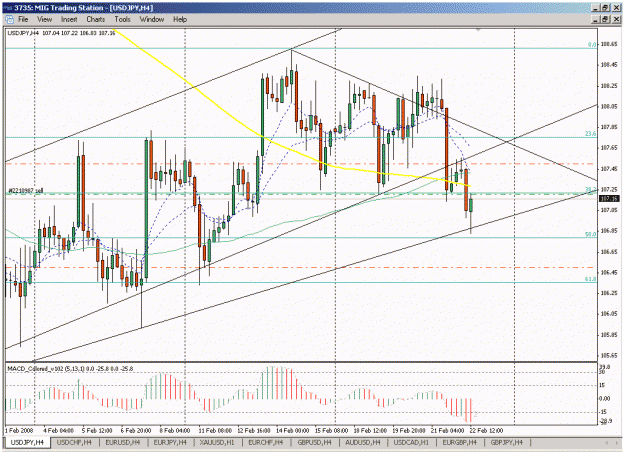Click the chart document icon beside File

click(9, 19)
